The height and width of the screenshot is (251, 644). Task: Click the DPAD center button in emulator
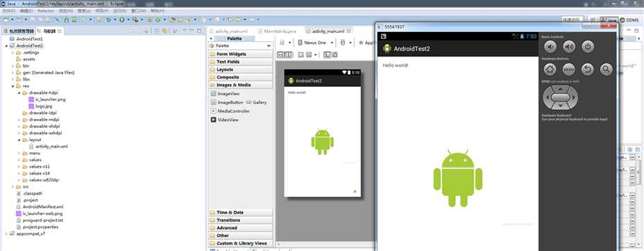click(560, 97)
